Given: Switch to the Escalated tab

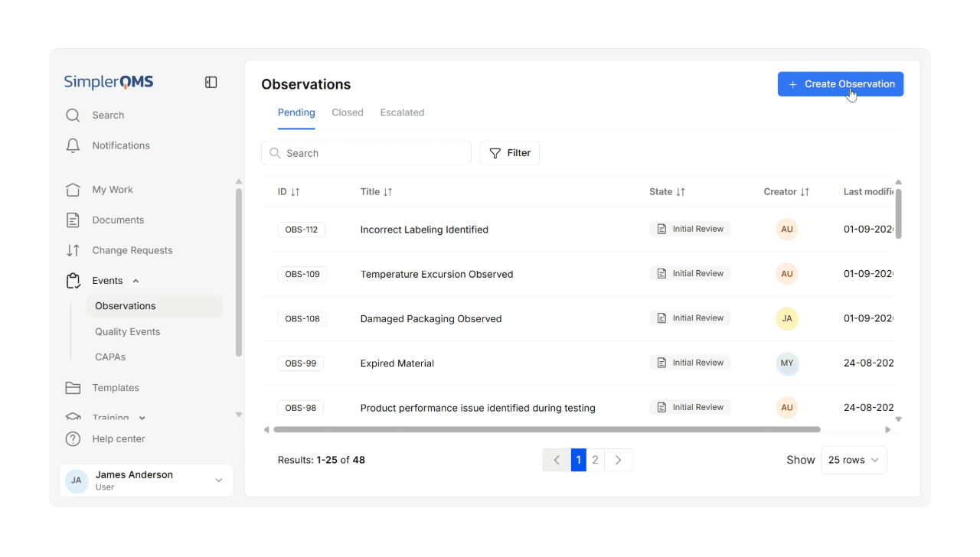Looking at the screenshot, I should click(402, 112).
